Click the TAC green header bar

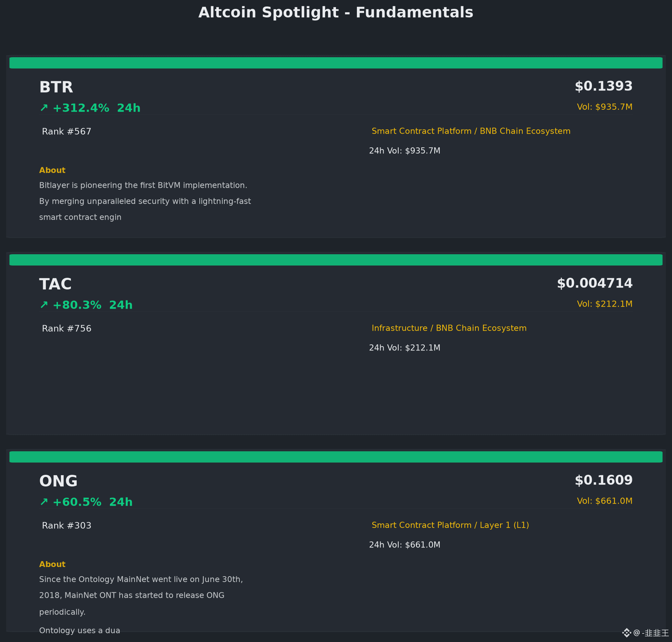click(x=336, y=260)
